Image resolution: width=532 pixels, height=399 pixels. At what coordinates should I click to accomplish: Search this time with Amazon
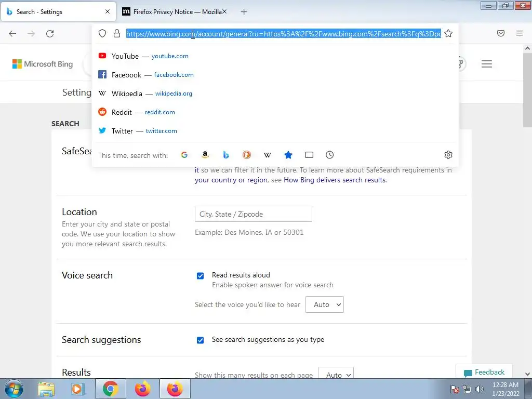(x=205, y=155)
